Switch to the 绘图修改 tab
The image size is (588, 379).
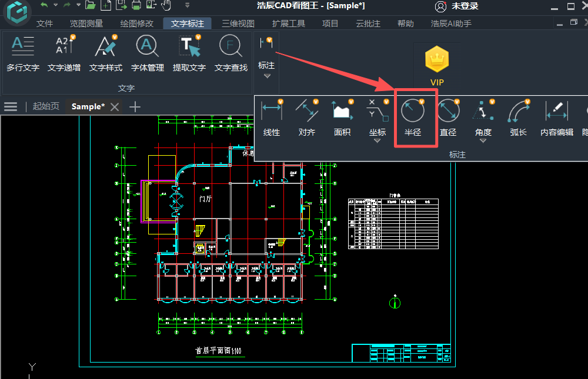click(x=137, y=24)
